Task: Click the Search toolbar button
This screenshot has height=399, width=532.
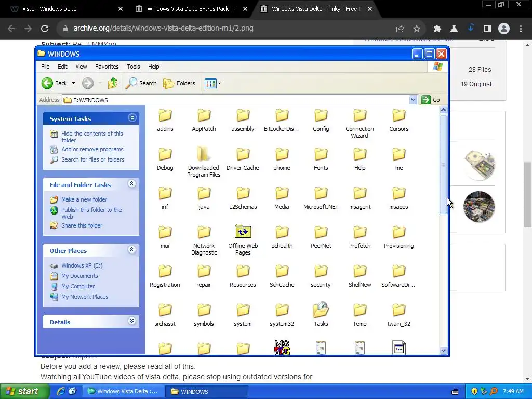Action: coord(141,83)
